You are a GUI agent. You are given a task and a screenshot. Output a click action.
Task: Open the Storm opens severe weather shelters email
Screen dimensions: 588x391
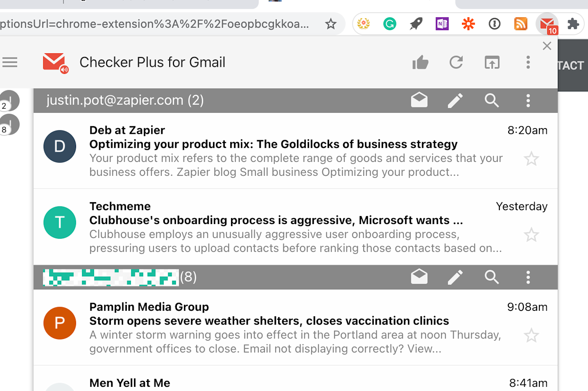269,321
